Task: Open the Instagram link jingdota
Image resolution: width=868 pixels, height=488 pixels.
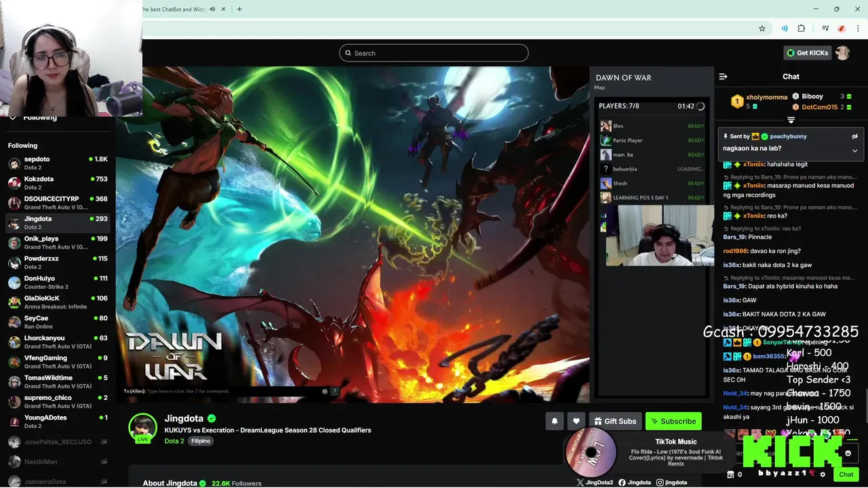Action: click(671, 483)
